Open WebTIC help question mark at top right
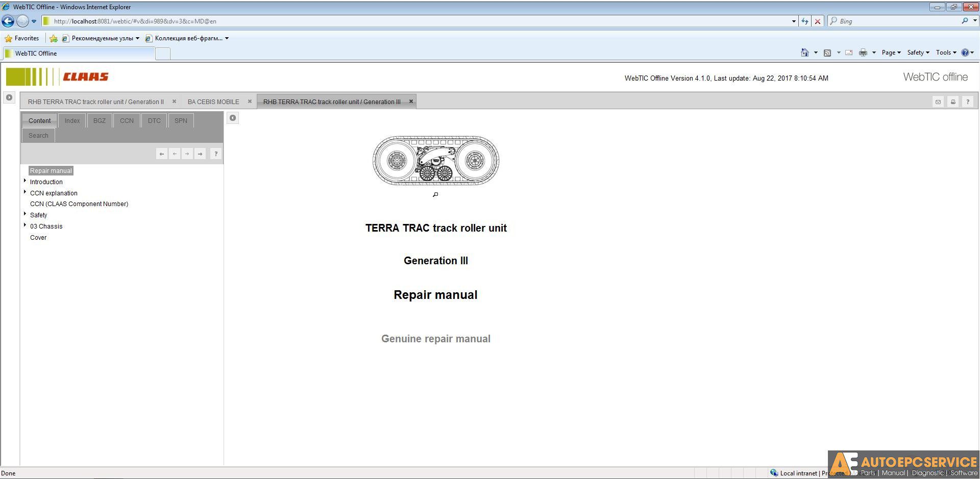980x479 pixels. [967, 102]
